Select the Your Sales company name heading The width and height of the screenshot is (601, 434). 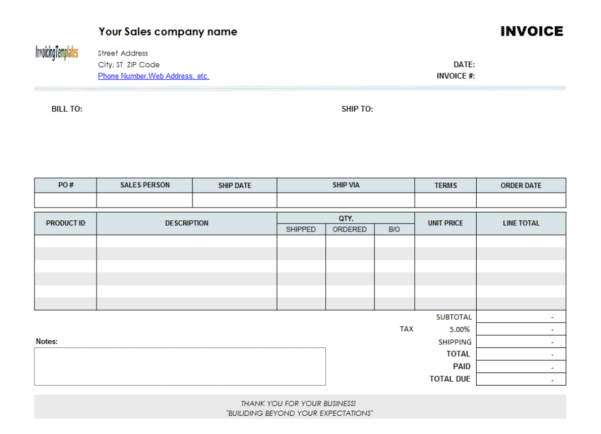click(x=167, y=32)
